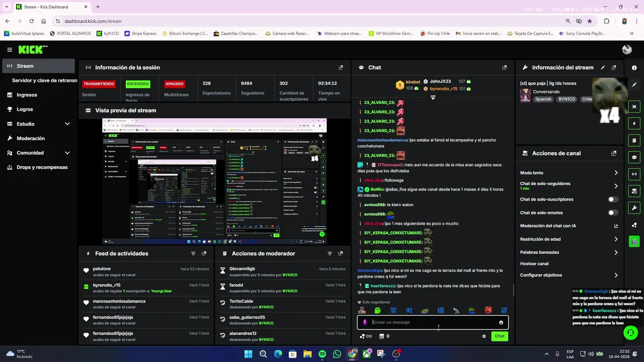Open the emoji picker in chat input
644x362 pixels.
pos(501,322)
